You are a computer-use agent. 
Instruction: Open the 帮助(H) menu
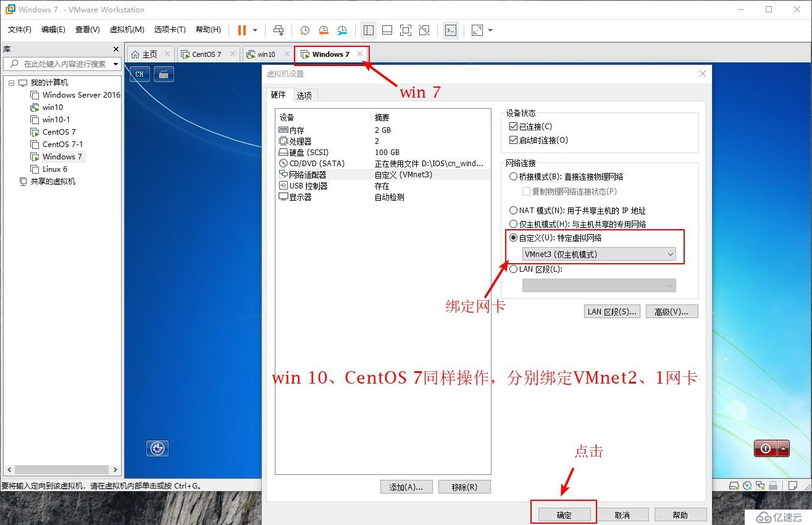(x=208, y=30)
